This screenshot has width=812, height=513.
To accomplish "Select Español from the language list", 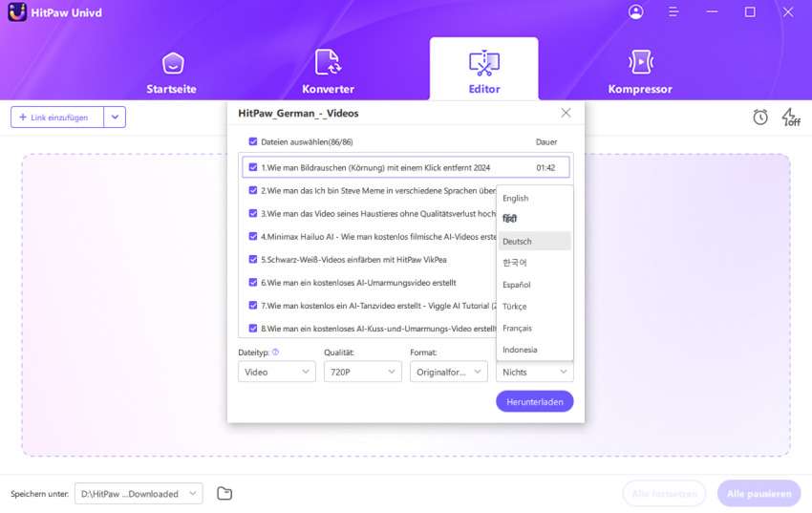I will click(x=534, y=284).
